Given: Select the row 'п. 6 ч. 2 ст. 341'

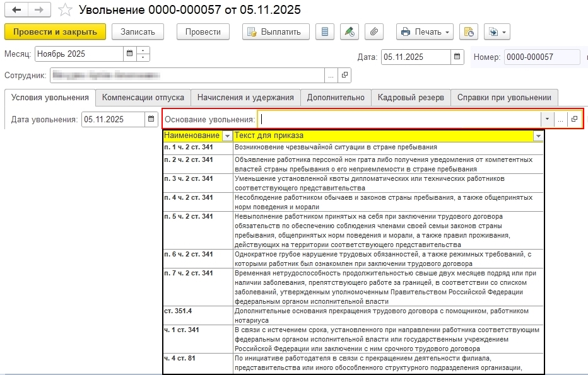Looking at the screenshot, I should click(353, 258).
